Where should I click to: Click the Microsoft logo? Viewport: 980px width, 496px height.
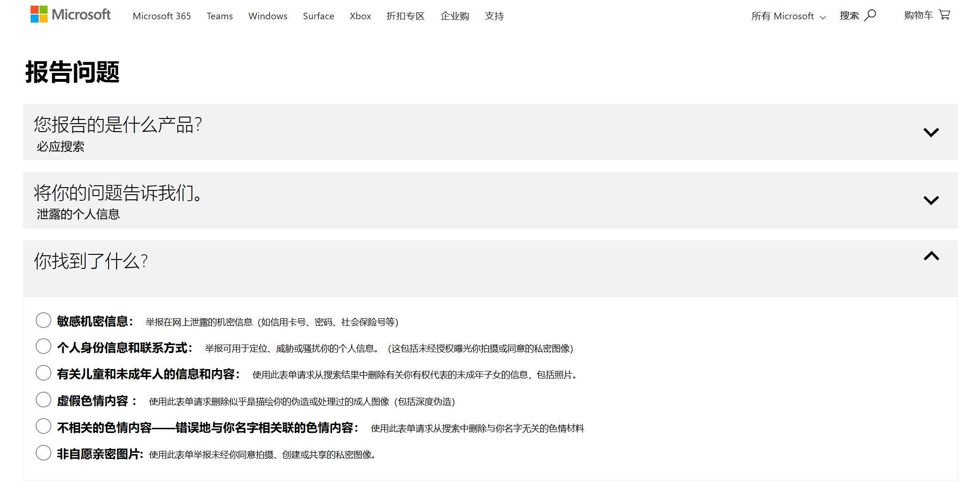click(x=70, y=15)
